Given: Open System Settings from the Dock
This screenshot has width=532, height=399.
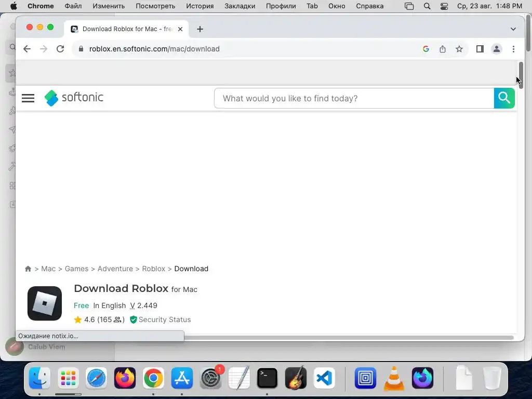Looking at the screenshot, I should pyautogui.click(x=210, y=378).
